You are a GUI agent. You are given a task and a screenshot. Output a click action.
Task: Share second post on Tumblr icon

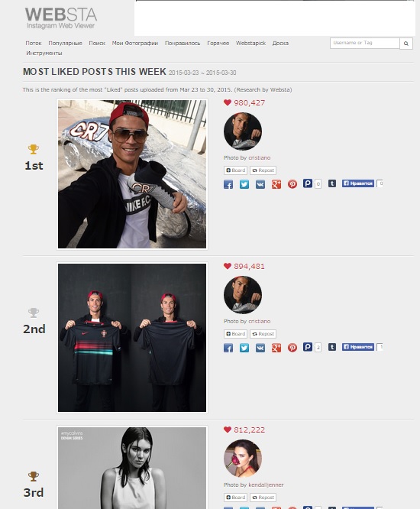332,347
